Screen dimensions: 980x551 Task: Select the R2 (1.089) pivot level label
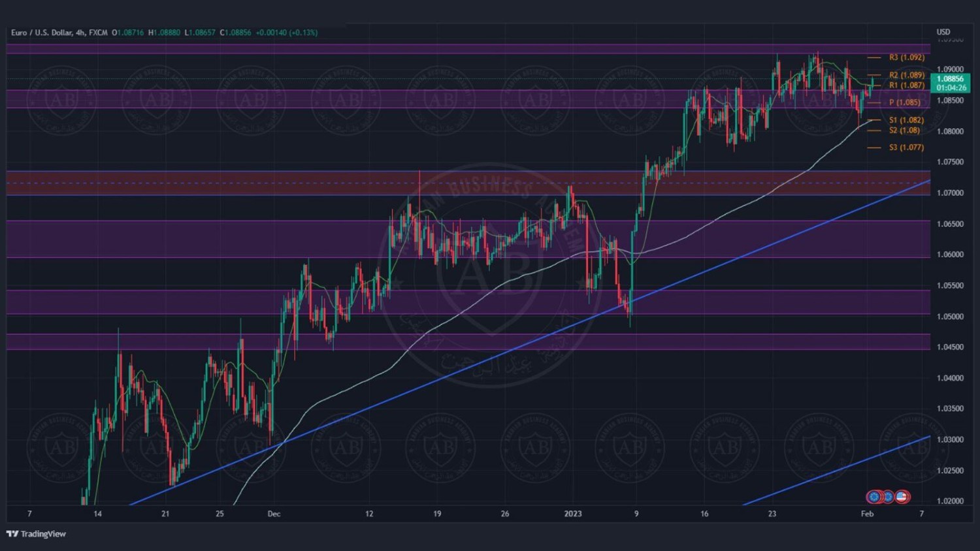(x=906, y=75)
